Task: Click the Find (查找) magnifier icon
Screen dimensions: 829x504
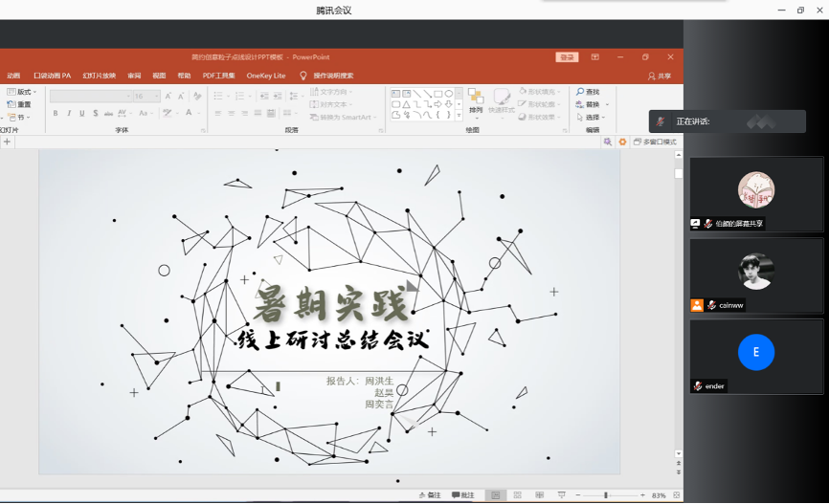Action: click(580, 92)
